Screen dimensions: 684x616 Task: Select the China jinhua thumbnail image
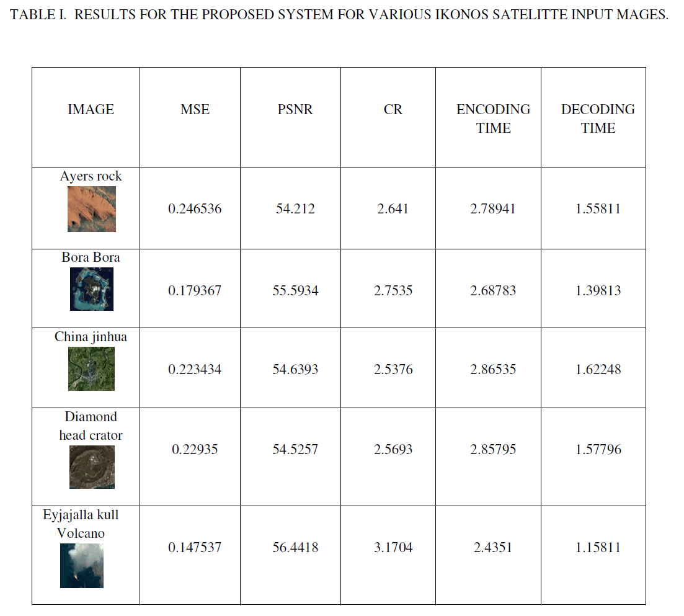tap(91, 368)
